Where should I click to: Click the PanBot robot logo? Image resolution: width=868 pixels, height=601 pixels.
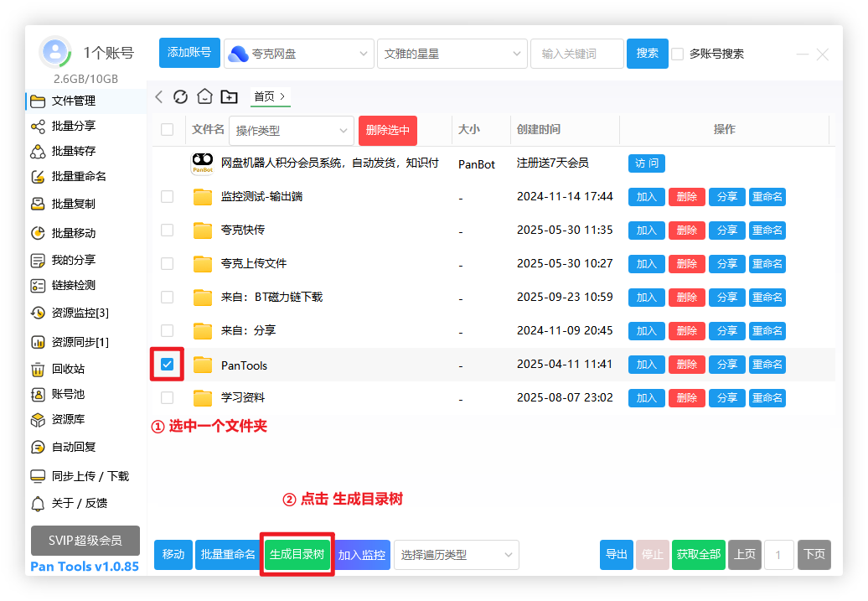point(202,163)
